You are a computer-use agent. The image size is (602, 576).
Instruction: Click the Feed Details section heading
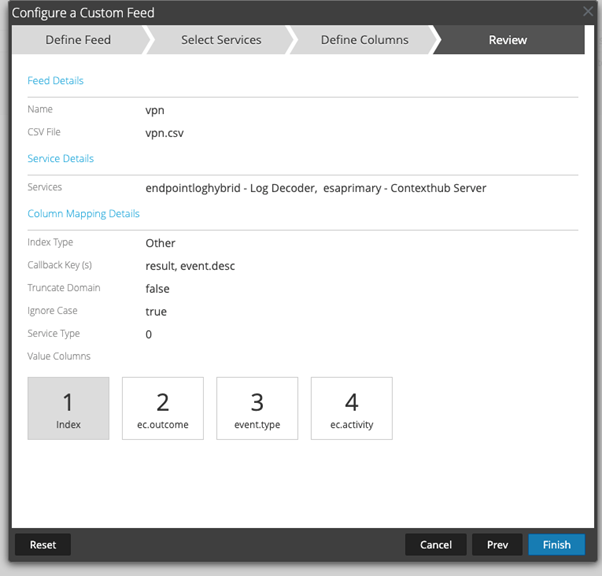tap(55, 80)
